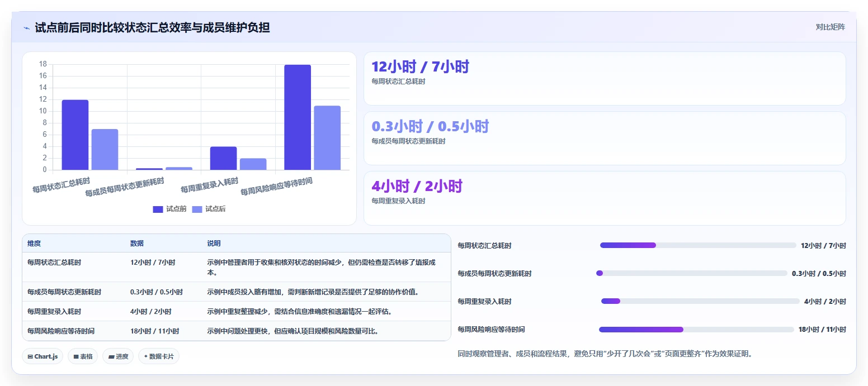Click the 数据 table column header

(x=137, y=244)
